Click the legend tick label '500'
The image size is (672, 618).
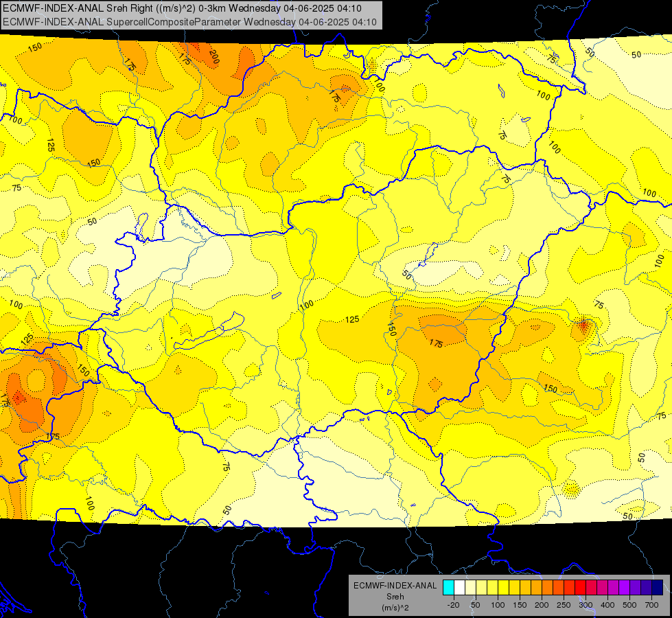click(x=629, y=605)
